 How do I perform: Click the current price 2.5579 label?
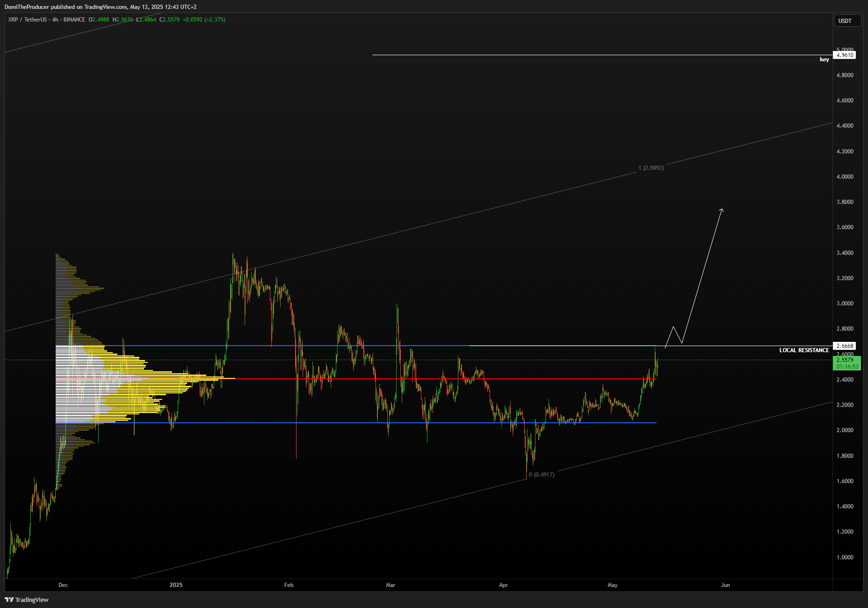[845, 360]
